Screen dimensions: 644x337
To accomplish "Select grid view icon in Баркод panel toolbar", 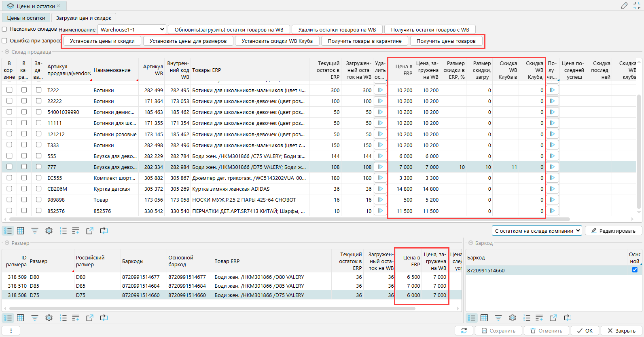I will point(484,318).
